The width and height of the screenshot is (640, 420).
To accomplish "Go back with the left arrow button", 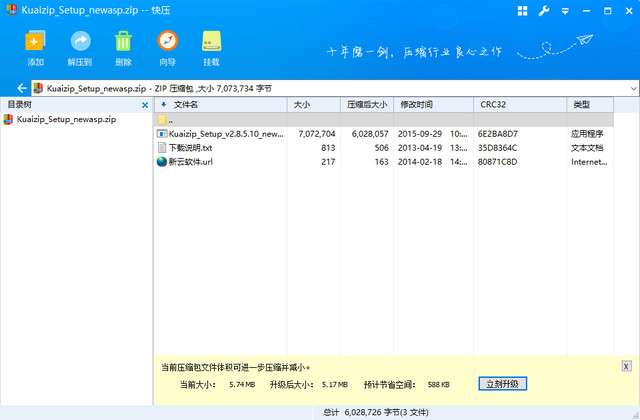I will coord(22,88).
